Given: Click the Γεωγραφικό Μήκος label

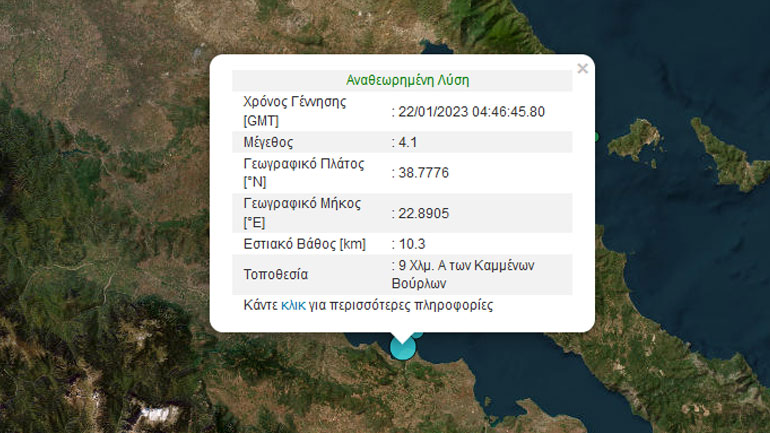Looking at the screenshot, I should coord(302,213).
